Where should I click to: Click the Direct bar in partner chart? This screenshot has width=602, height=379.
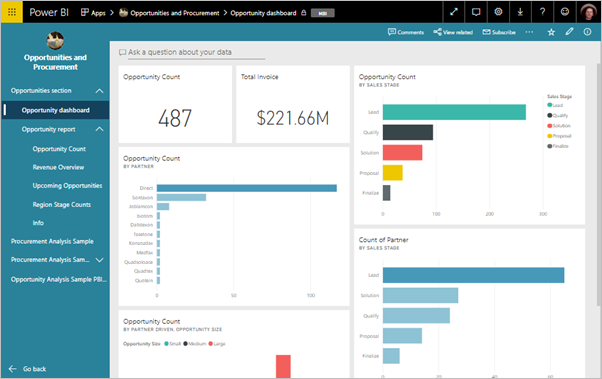click(246, 188)
